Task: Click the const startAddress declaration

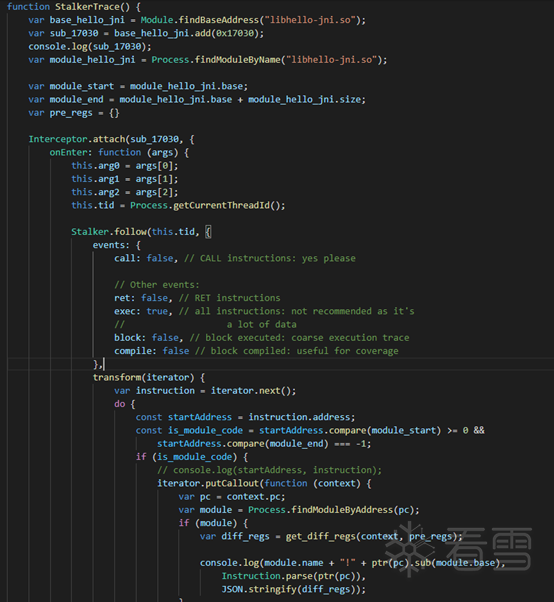Action: (x=245, y=417)
